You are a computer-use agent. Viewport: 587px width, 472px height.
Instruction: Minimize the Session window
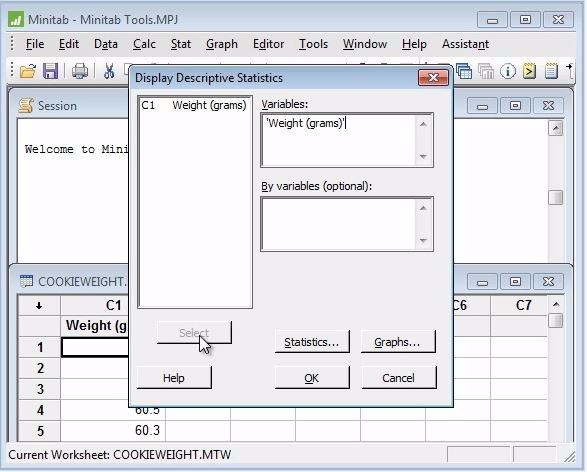click(482, 106)
